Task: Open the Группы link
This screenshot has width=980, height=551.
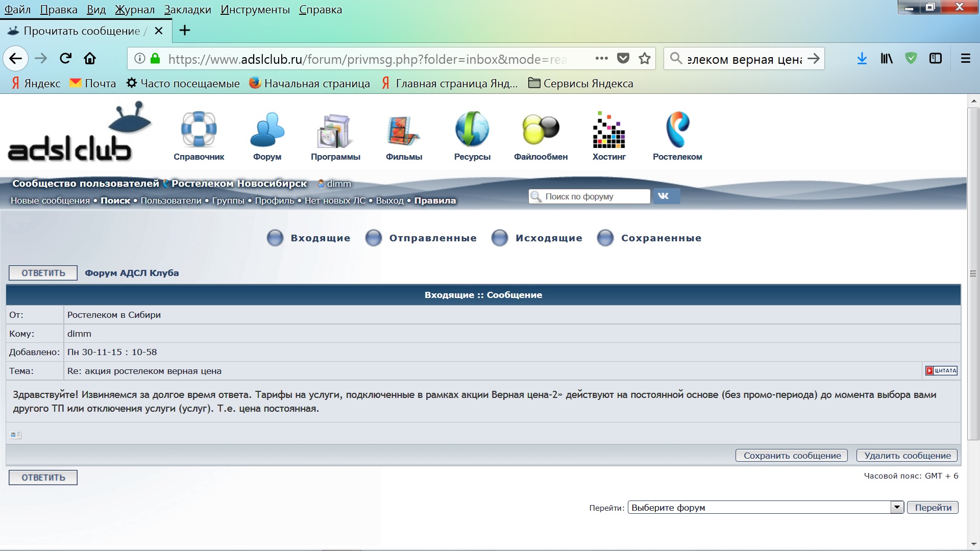Action: click(228, 201)
